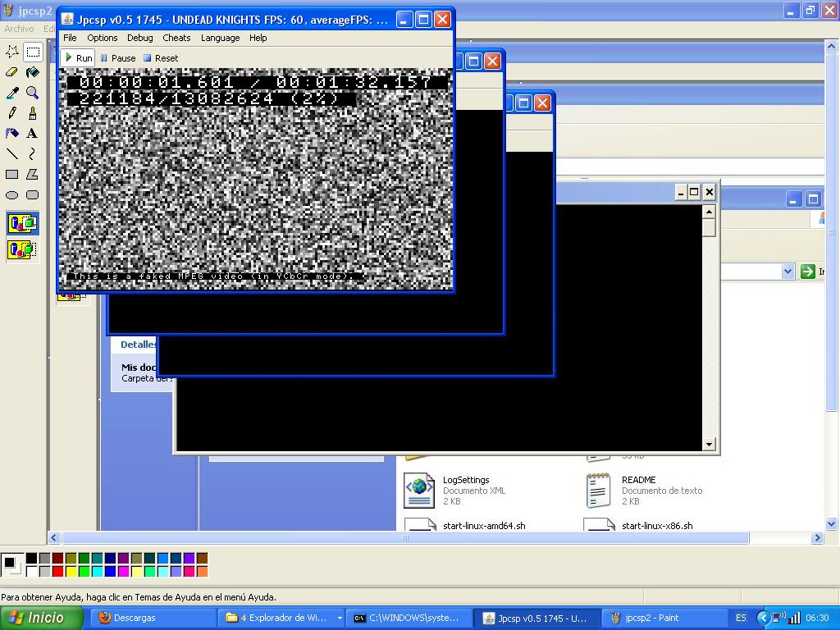
Task: Click Paint vertical scrollbar down arrow
Action: pyautogui.click(x=832, y=524)
